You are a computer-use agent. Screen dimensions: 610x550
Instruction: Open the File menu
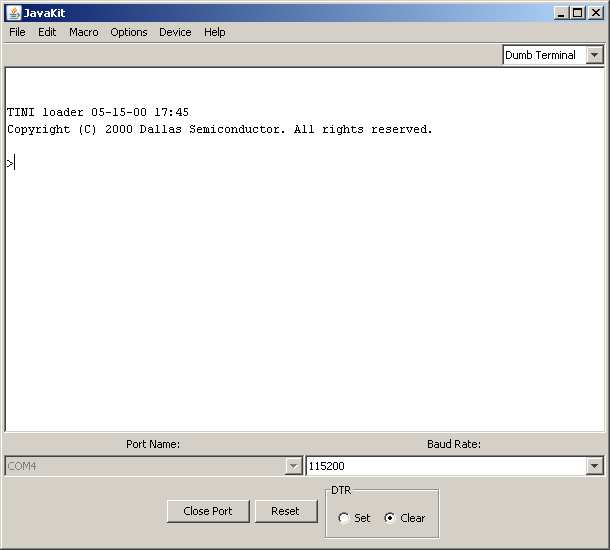17,32
